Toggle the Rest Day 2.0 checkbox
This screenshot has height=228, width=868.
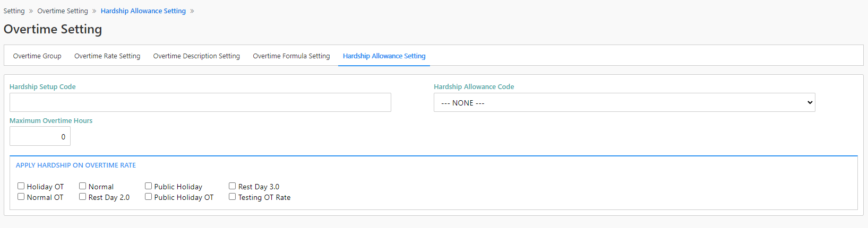tap(83, 197)
